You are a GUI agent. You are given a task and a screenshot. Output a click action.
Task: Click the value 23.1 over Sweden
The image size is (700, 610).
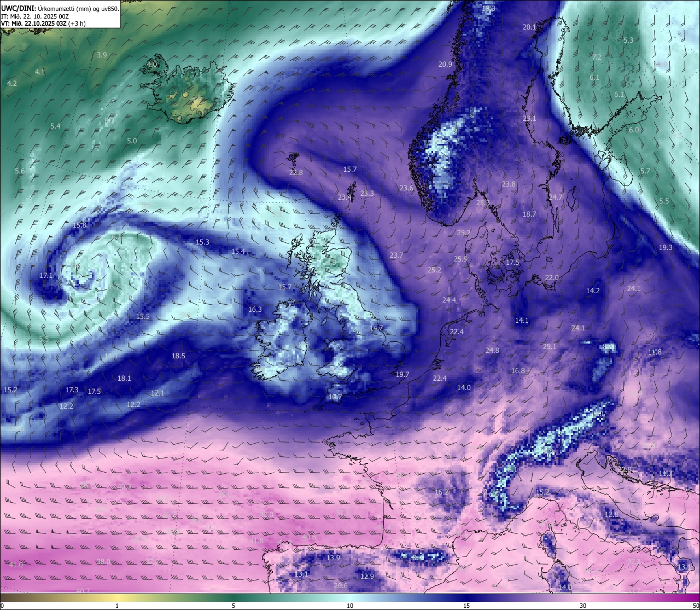[x=529, y=119]
